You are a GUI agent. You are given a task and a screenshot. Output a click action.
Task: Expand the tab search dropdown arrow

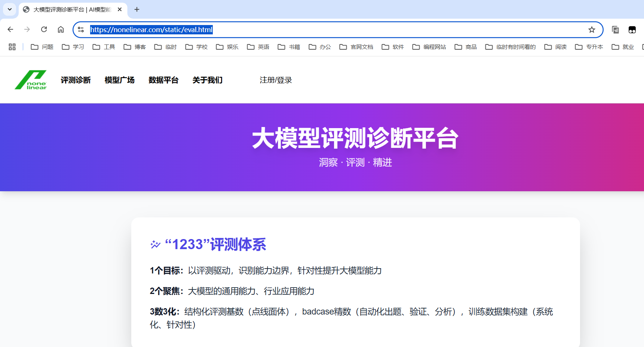click(x=10, y=9)
